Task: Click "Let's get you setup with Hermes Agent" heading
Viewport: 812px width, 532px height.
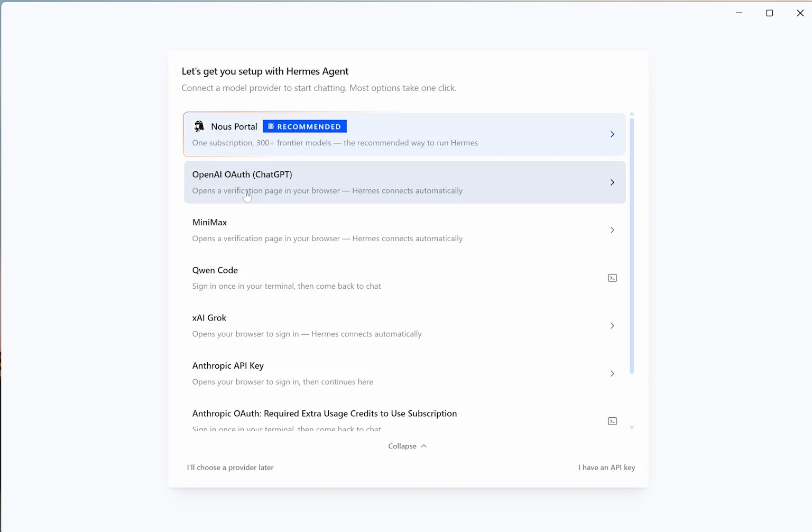Action: [265, 71]
